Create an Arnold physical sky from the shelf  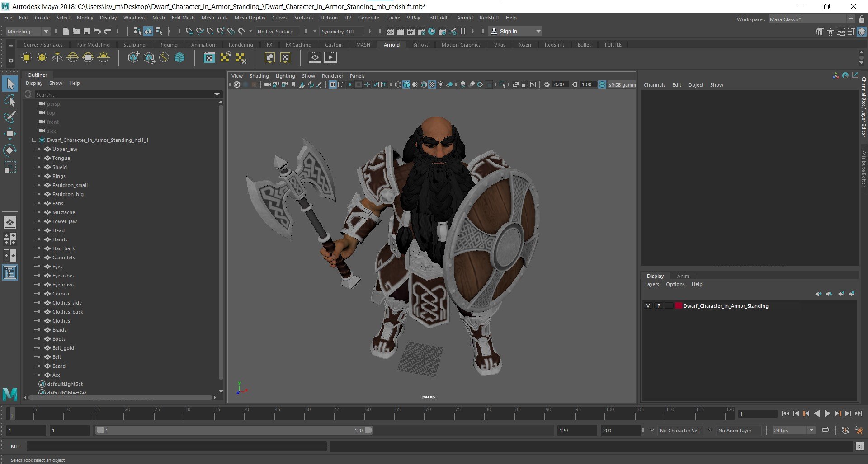click(x=104, y=57)
